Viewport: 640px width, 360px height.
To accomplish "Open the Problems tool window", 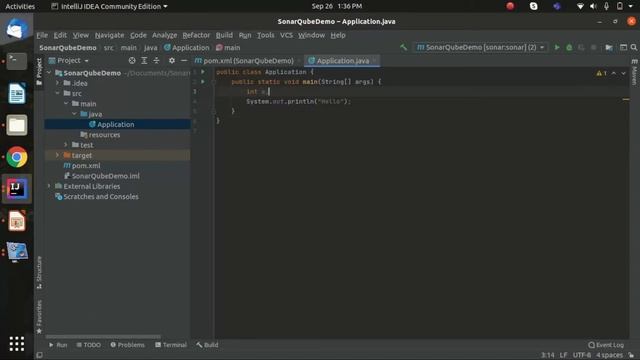I will pos(127,345).
